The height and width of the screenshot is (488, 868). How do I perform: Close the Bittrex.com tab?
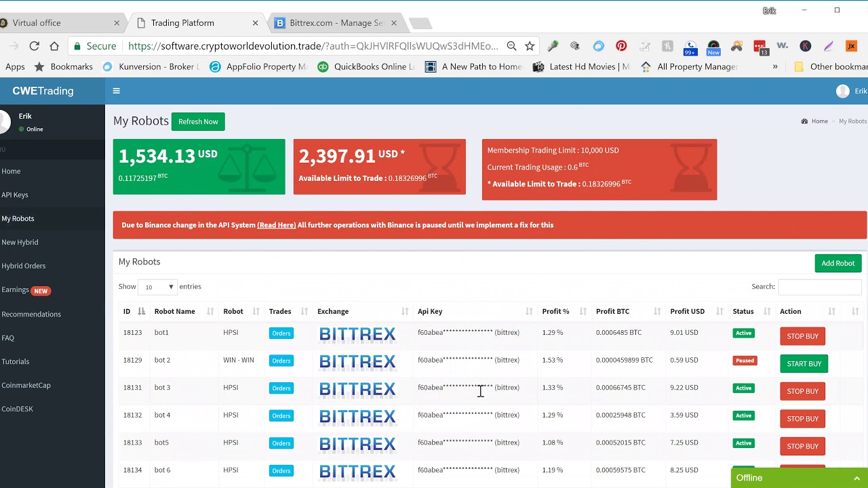click(393, 23)
